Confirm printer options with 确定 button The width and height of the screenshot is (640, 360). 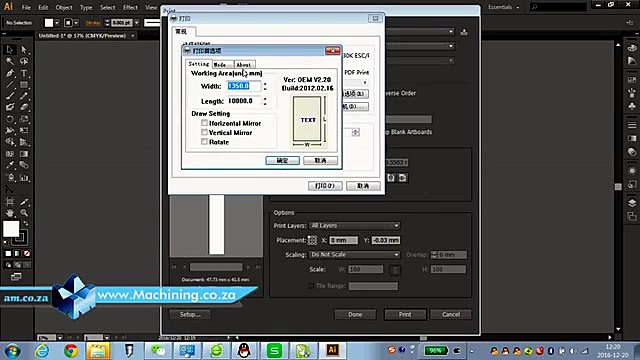(282, 160)
